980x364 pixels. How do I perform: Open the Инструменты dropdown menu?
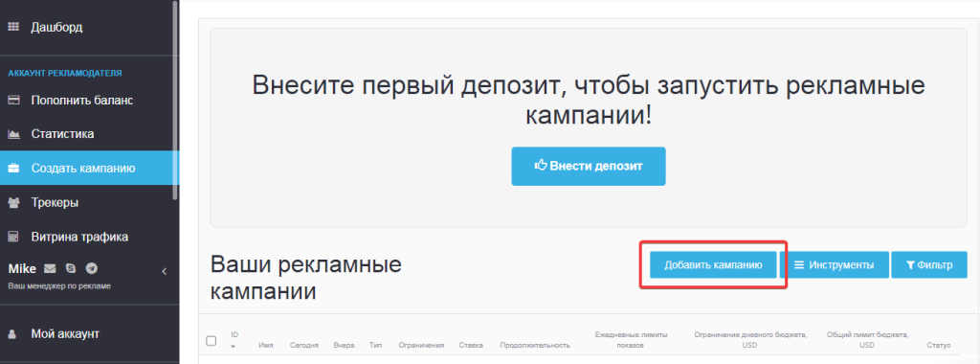(834, 264)
